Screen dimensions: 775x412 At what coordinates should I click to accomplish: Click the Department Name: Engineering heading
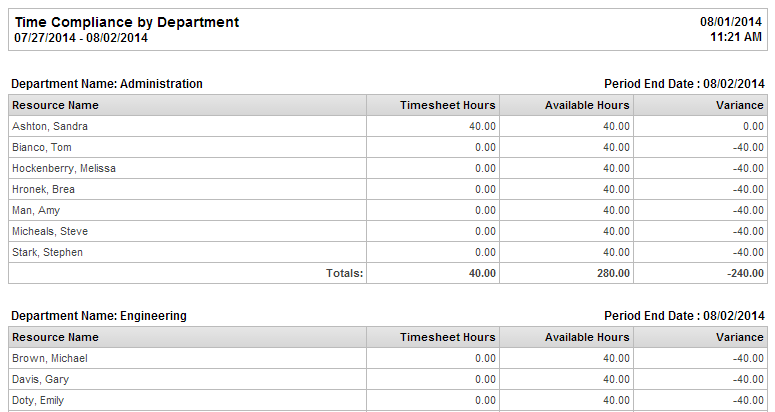point(99,316)
